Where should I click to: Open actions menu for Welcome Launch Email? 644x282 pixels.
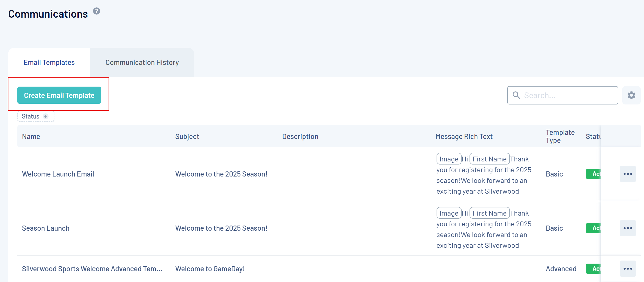(x=628, y=174)
